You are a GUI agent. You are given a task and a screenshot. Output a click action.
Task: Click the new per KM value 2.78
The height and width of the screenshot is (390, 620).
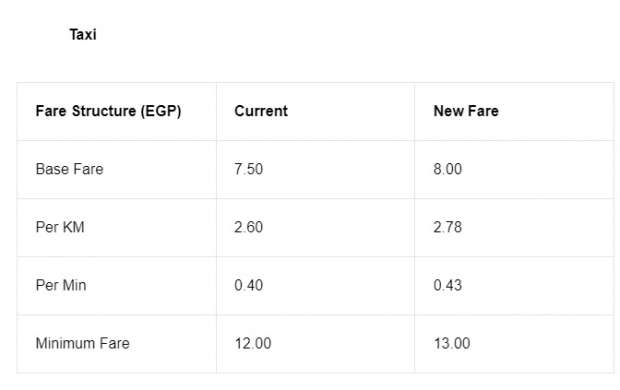coord(448,227)
